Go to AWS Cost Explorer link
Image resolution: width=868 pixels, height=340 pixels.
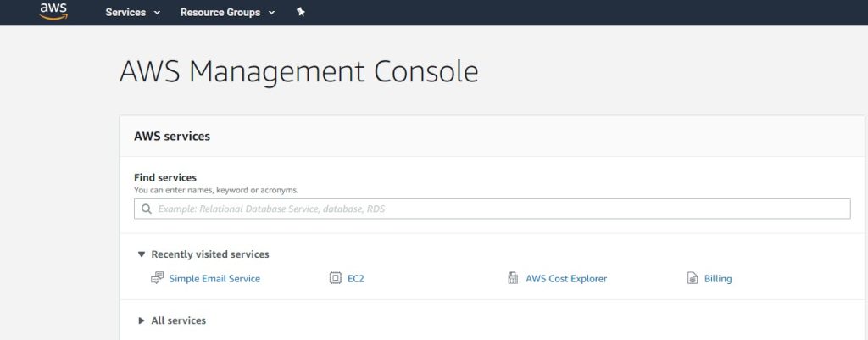(566, 279)
